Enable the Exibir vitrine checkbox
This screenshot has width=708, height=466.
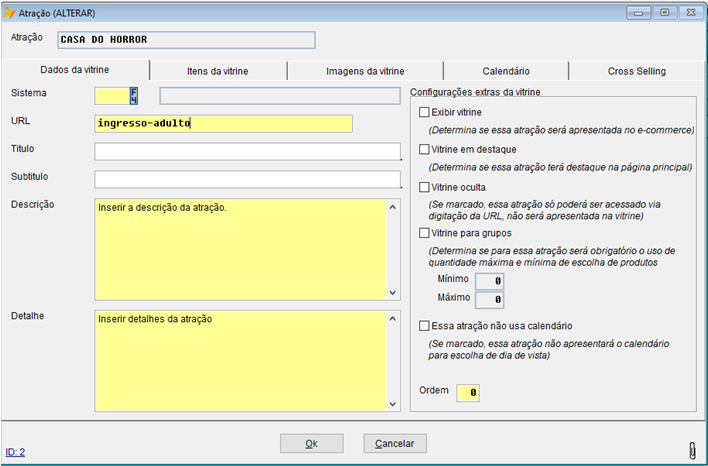tap(425, 112)
